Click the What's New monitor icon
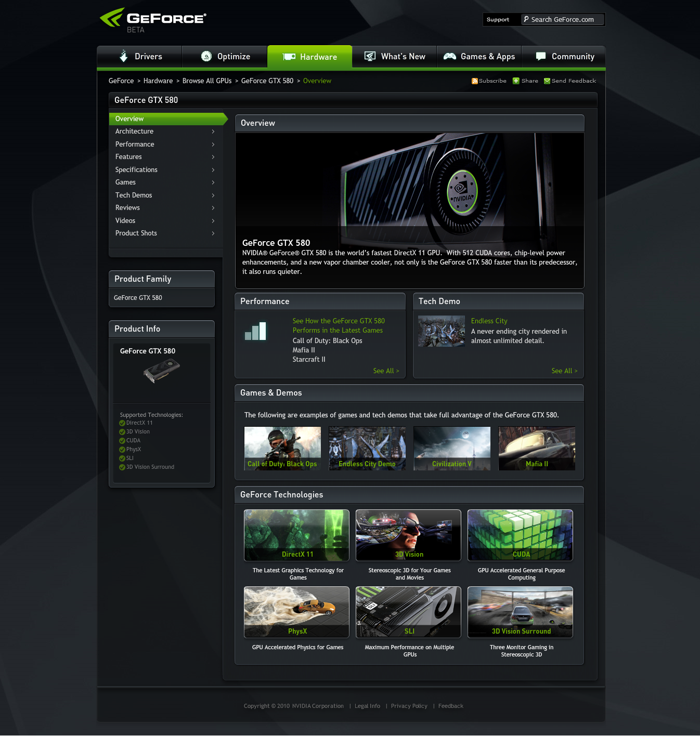700x736 pixels. pyautogui.click(x=370, y=56)
